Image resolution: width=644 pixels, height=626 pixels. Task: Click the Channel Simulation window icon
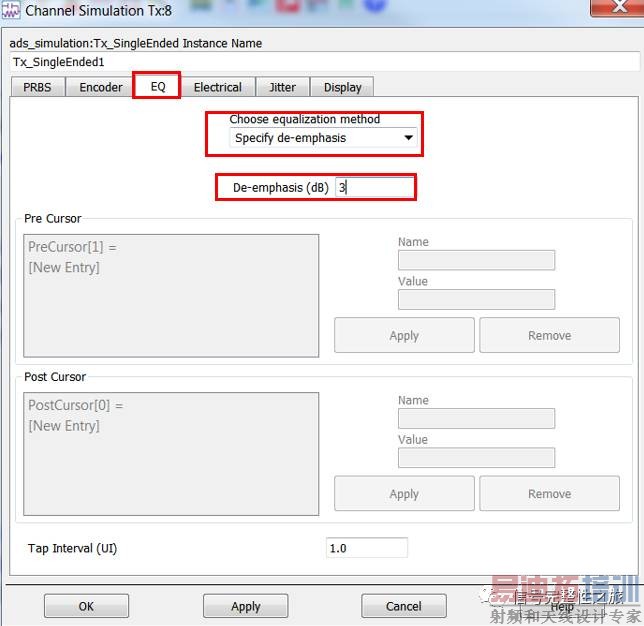click(11, 10)
